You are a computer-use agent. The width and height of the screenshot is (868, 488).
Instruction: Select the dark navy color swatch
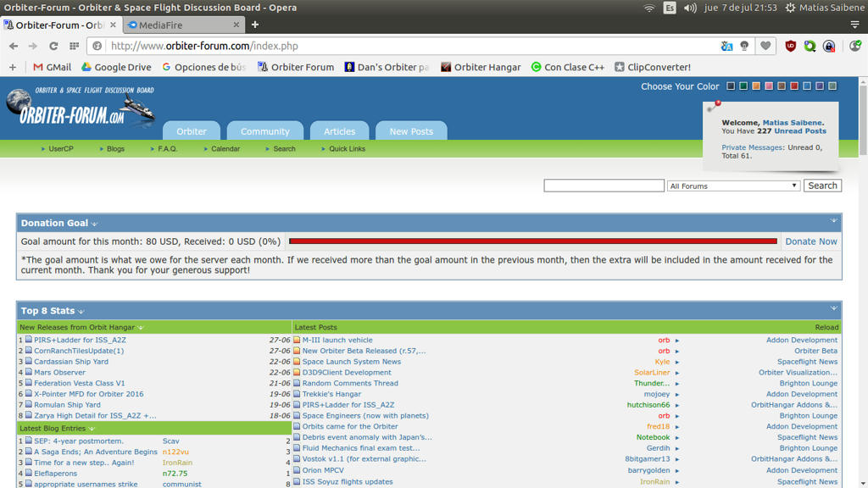tap(730, 86)
